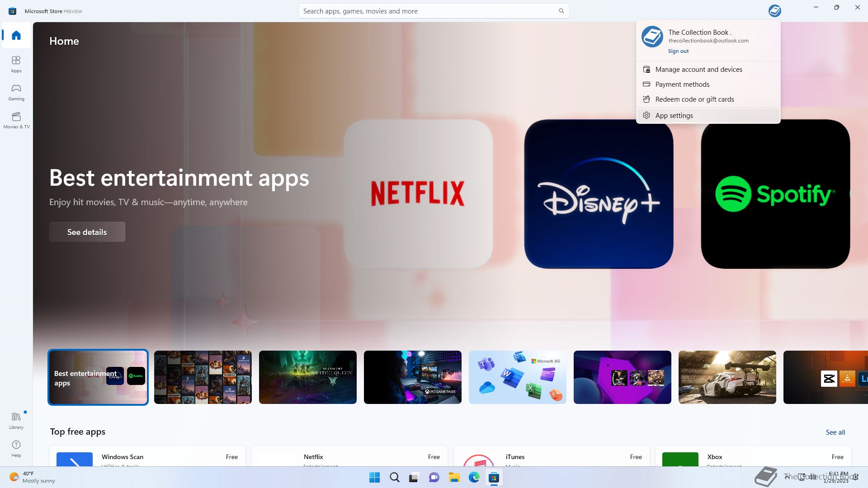The image size is (868, 488).
Task: Click See all for Top free apps
Action: pos(835,432)
